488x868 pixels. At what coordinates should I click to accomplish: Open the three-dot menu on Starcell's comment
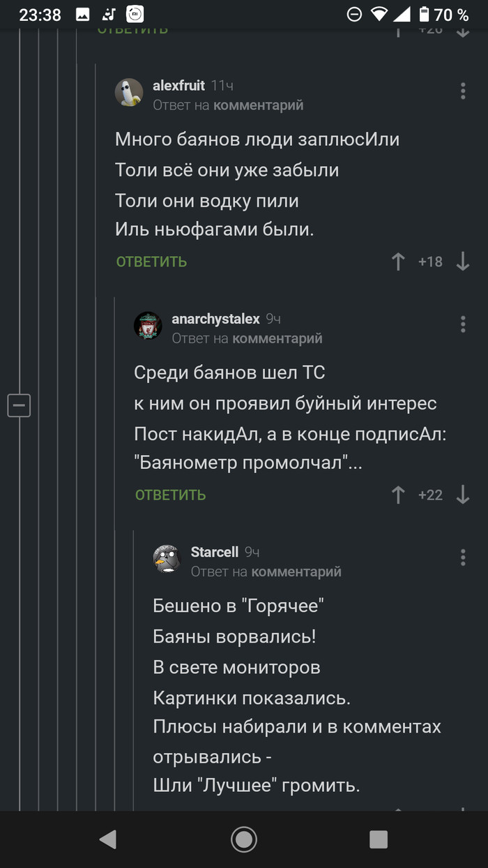point(462,558)
